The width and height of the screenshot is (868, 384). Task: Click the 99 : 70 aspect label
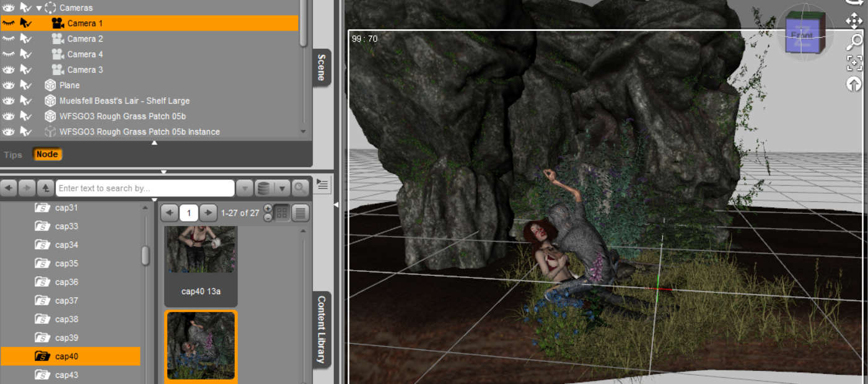(x=364, y=39)
